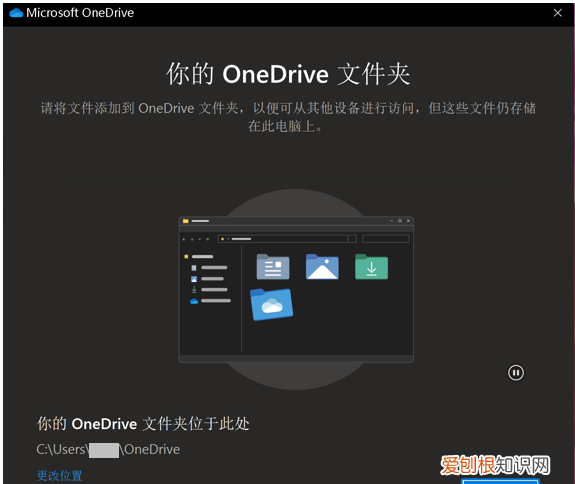Click the documents folder in the illustration
The height and width of the screenshot is (484, 575).
click(273, 267)
